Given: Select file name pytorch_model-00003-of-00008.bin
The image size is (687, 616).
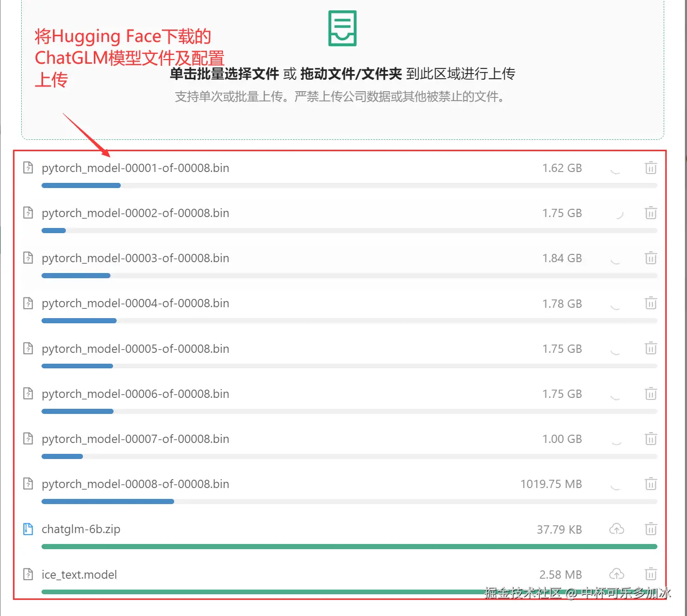Looking at the screenshot, I should point(135,258).
